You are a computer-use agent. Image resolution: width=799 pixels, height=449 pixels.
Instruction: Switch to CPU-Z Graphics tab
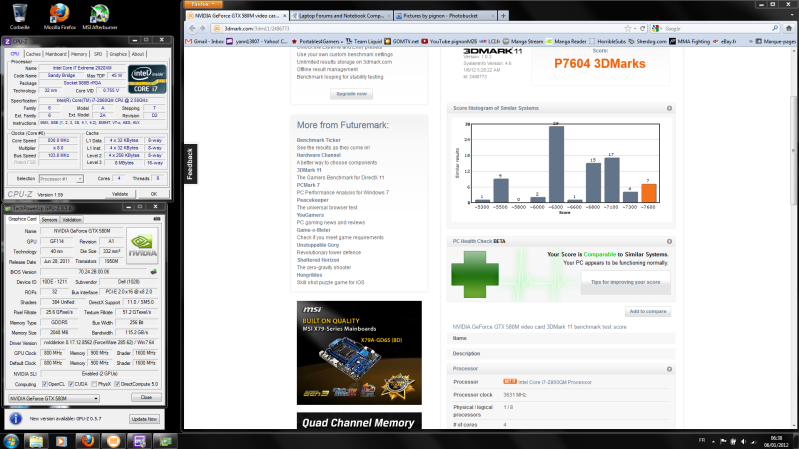(118, 54)
